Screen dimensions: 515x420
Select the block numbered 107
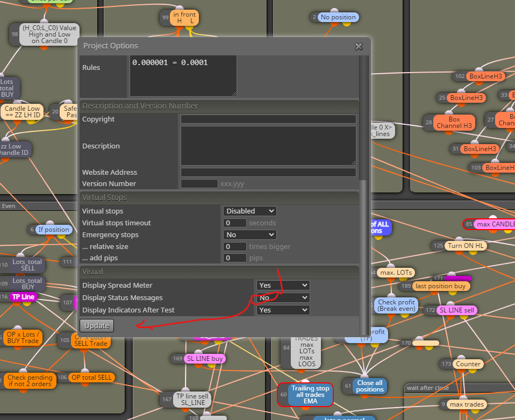tap(68, 302)
